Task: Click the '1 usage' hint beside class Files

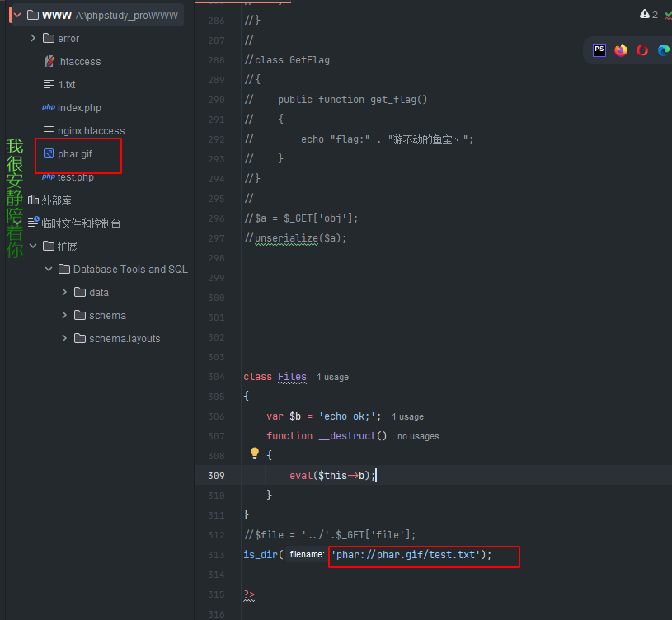Action: coord(332,377)
